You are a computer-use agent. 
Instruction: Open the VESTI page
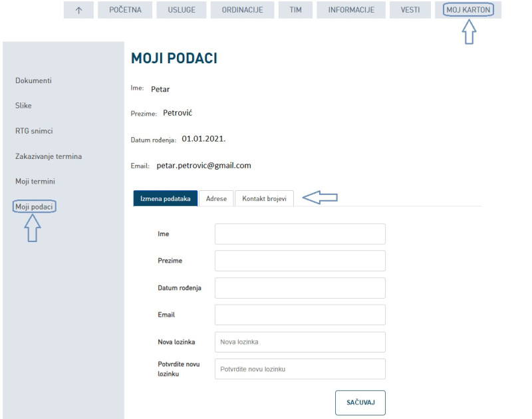click(x=410, y=10)
